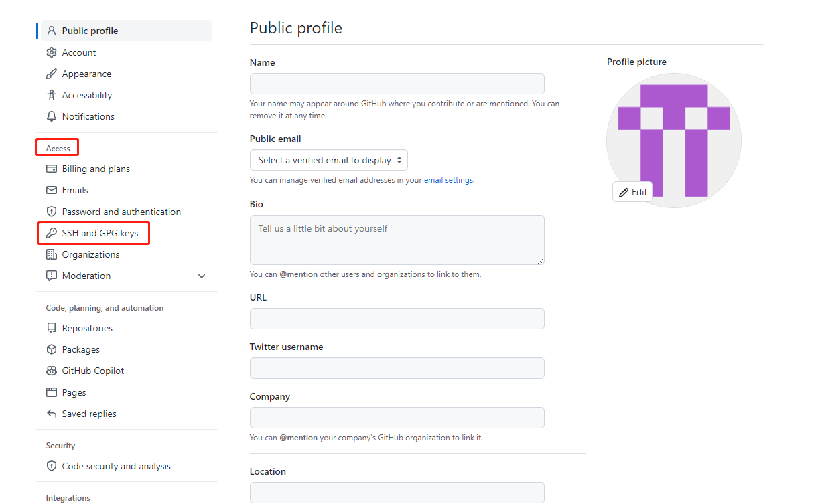Click the Profile picture label
The image size is (826, 504).
click(636, 62)
